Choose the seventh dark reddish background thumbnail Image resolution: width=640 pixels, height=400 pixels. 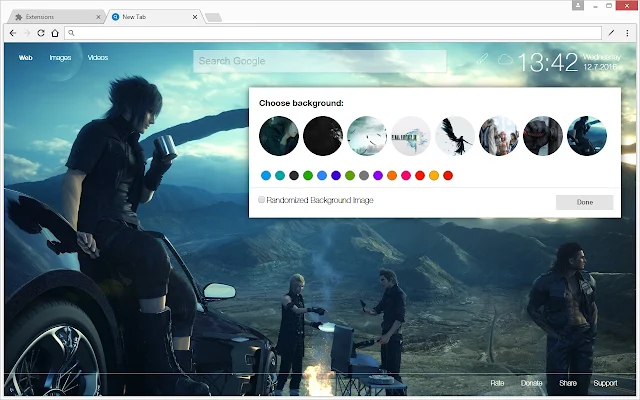pos(543,136)
